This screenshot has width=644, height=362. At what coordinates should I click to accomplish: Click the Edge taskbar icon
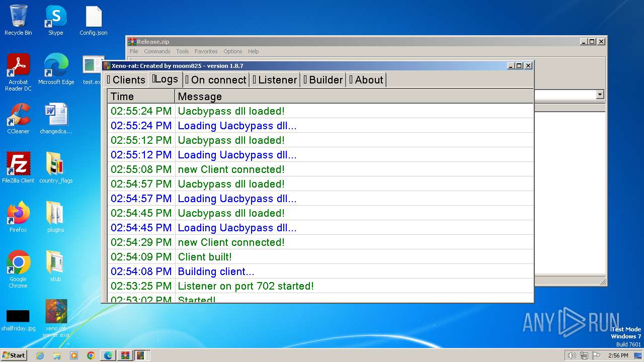[108, 355]
